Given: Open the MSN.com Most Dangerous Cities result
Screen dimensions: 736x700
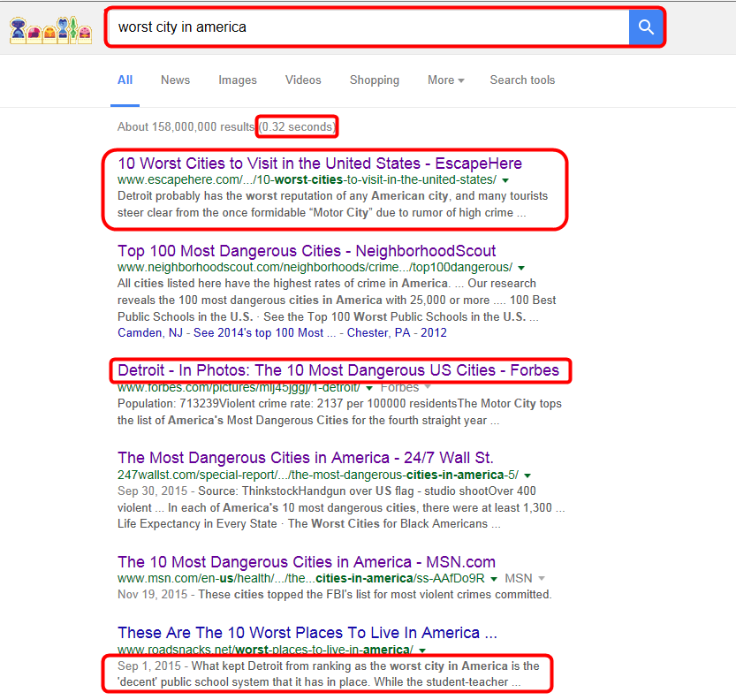Looking at the screenshot, I should [x=306, y=562].
